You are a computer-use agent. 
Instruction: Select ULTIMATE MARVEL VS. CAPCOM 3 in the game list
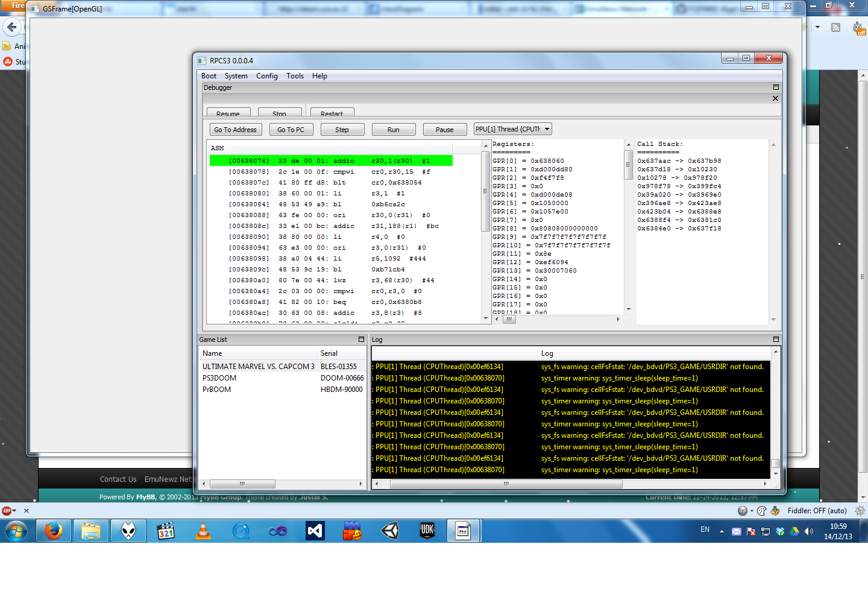pos(258,367)
